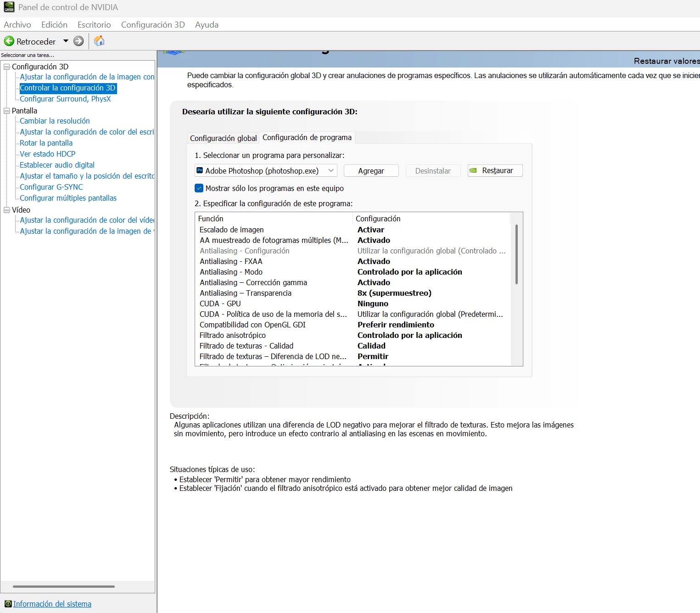Image resolution: width=700 pixels, height=613 pixels.
Task: Open Establecer audio digital
Action: tap(57, 165)
